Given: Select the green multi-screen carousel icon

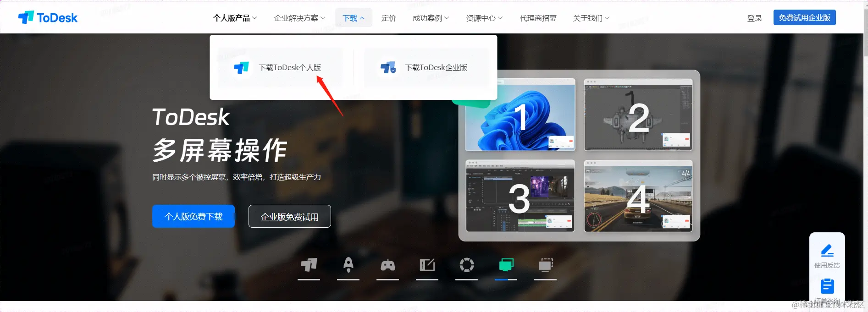Looking at the screenshot, I should [506, 265].
